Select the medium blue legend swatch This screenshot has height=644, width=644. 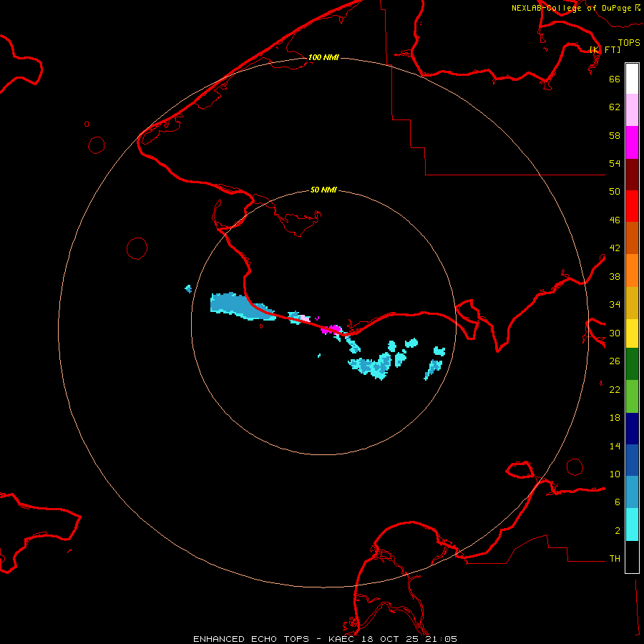632,460
